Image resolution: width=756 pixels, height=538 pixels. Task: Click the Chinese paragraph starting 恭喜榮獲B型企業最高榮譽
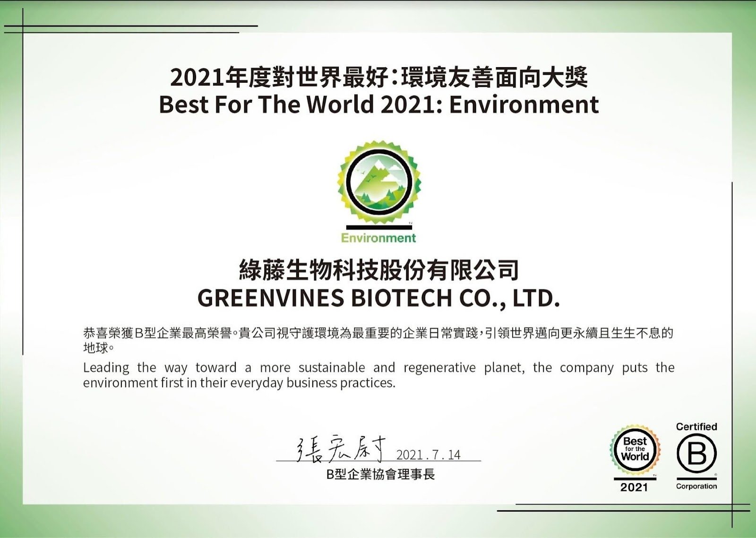pyautogui.click(x=378, y=340)
